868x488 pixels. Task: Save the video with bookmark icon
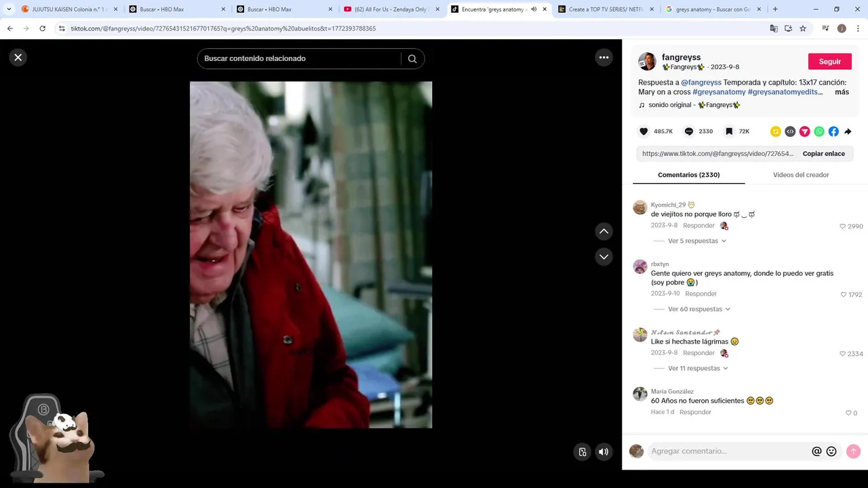click(x=729, y=131)
